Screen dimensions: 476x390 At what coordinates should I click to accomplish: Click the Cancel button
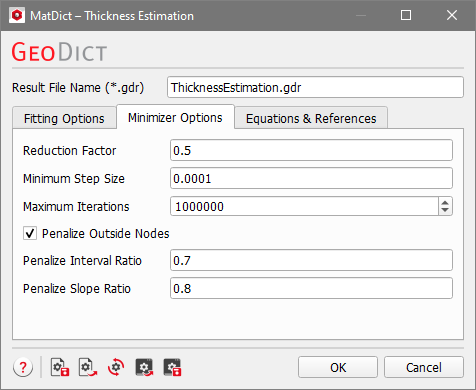click(x=424, y=367)
